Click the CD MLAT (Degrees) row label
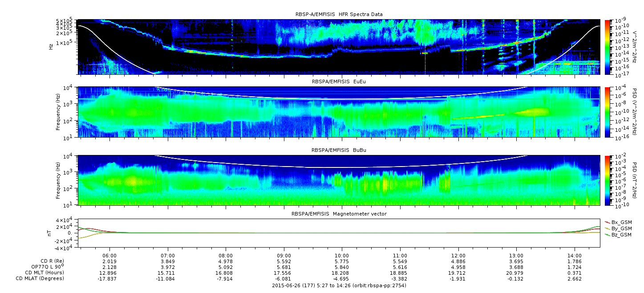Image resolution: width=644 pixels, height=293 pixels. tap(41, 279)
